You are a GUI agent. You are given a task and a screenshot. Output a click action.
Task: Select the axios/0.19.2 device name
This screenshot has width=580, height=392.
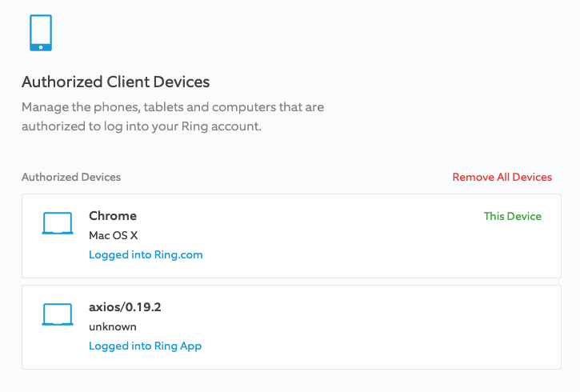click(125, 307)
